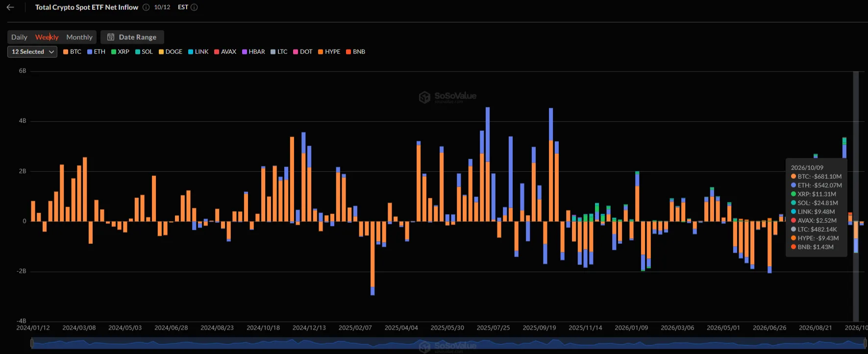
Task: Click the 2024/01/12 x-axis label
Action: click(x=33, y=328)
